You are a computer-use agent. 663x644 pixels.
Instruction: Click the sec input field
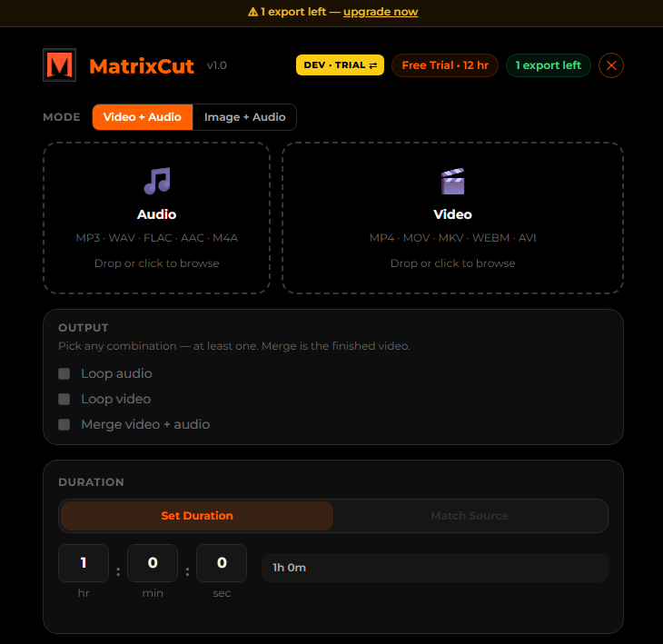click(x=222, y=563)
